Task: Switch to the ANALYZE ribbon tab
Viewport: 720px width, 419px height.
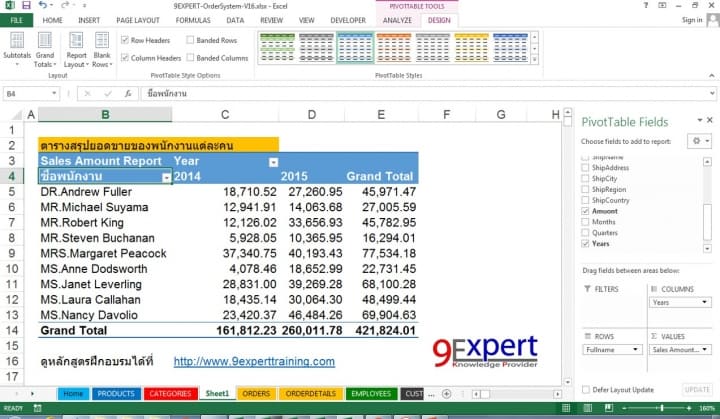Action: coord(397,20)
